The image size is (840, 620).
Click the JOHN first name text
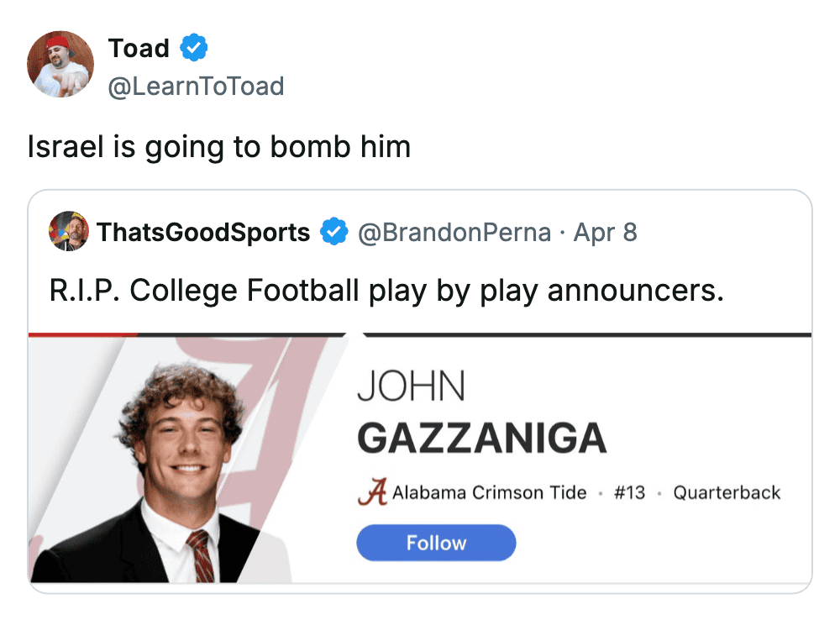click(411, 387)
